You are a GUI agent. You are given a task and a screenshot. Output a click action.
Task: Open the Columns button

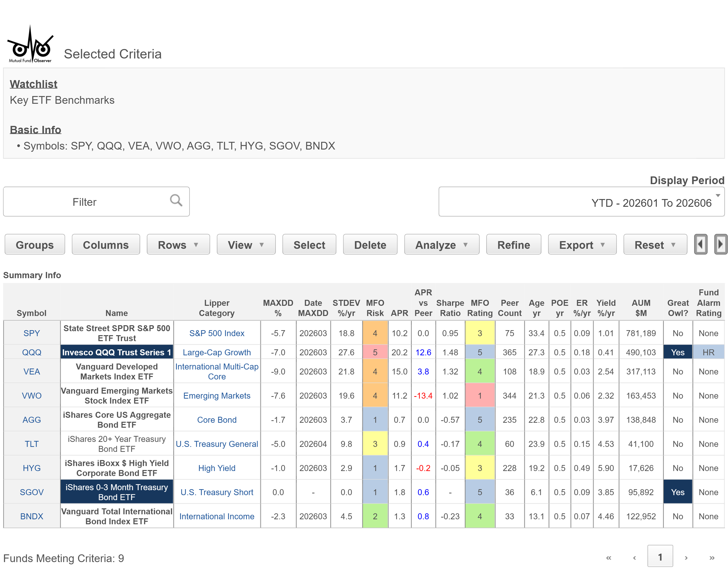[x=106, y=244]
